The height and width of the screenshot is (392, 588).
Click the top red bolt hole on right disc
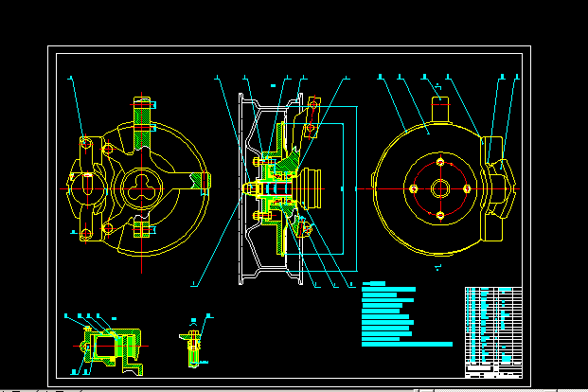tap(440, 162)
